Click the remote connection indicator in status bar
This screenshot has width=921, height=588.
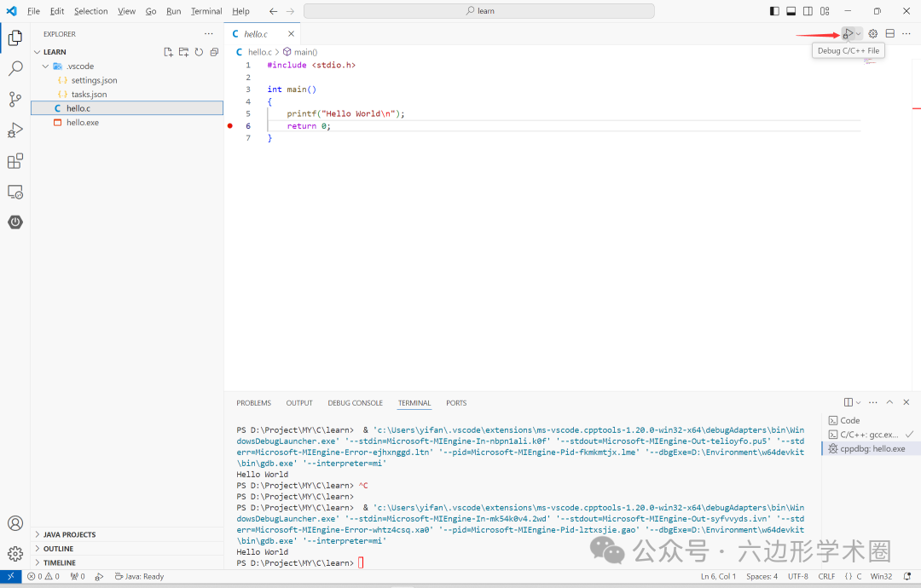(10, 576)
